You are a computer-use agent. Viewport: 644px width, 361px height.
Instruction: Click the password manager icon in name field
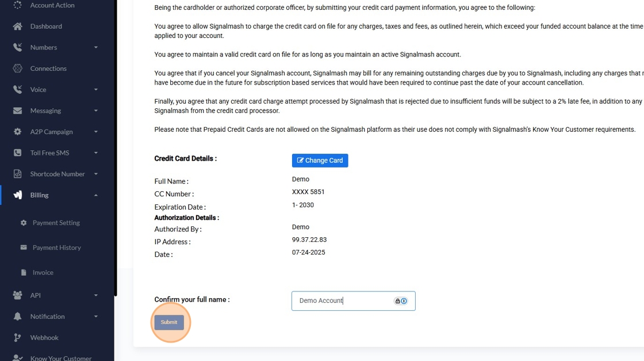[401, 301]
